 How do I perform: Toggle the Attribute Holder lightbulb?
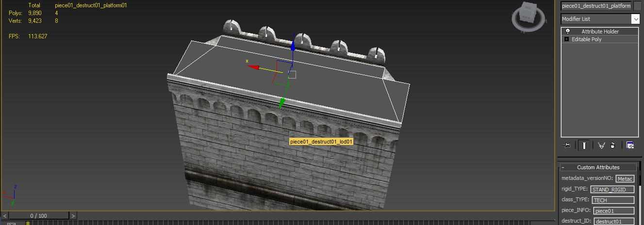[x=567, y=31]
